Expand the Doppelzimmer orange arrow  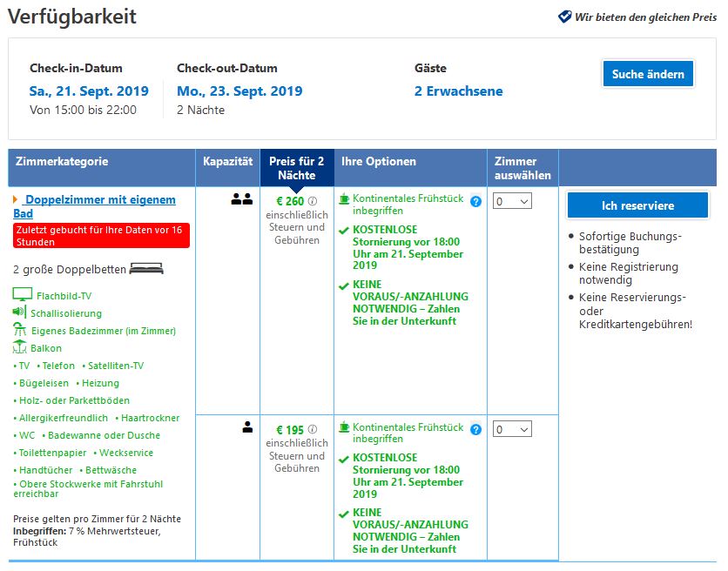[16, 200]
